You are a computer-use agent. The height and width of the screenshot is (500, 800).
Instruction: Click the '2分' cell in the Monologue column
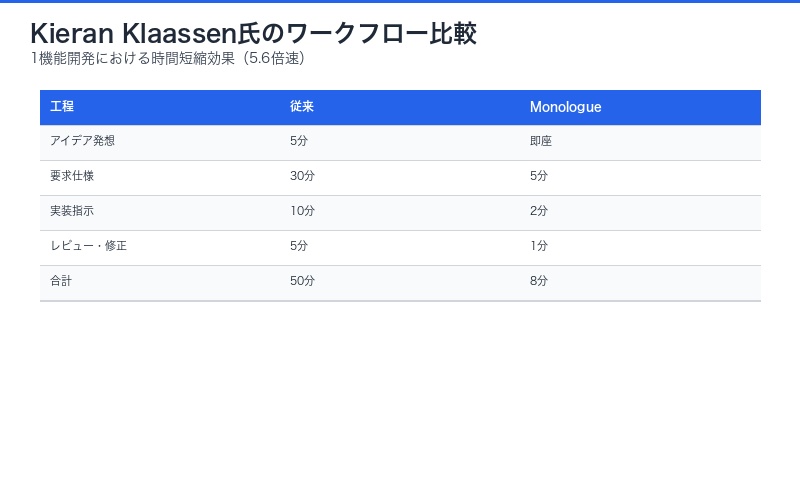point(539,212)
